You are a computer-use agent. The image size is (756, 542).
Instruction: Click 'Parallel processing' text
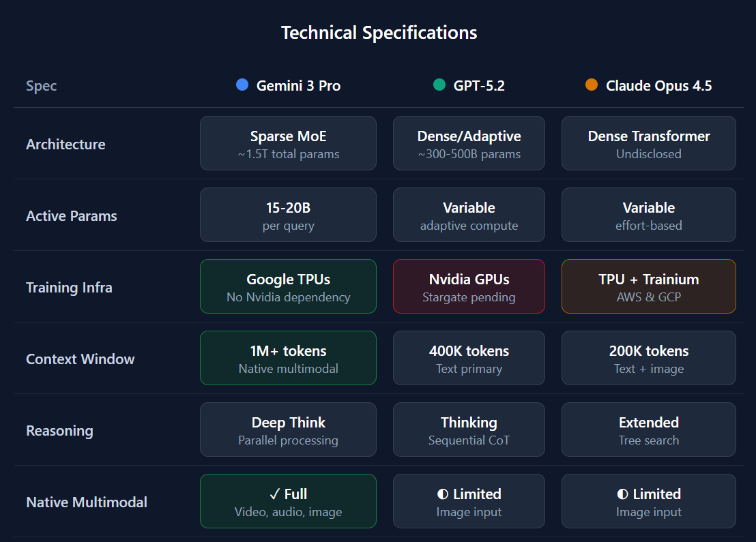[x=289, y=440]
